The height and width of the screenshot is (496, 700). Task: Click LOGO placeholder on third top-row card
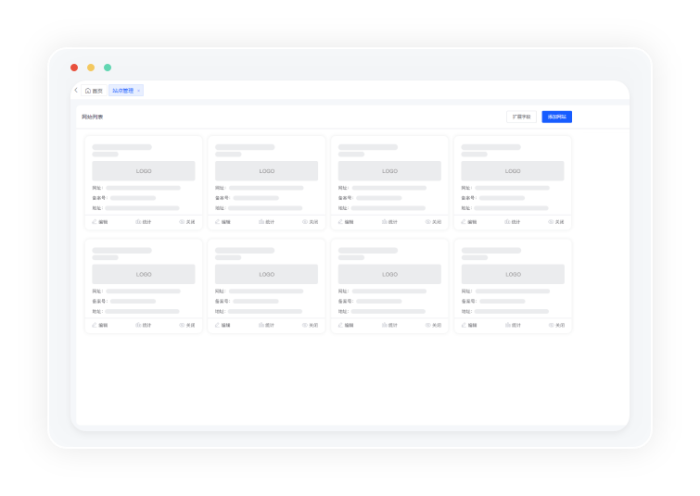click(x=390, y=171)
